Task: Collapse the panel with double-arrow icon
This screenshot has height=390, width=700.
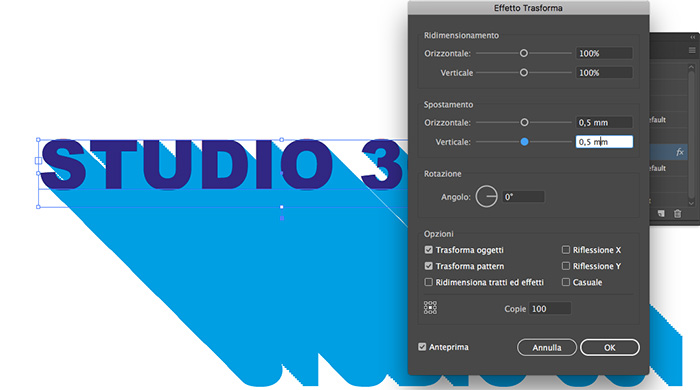Action: [x=693, y=37]
